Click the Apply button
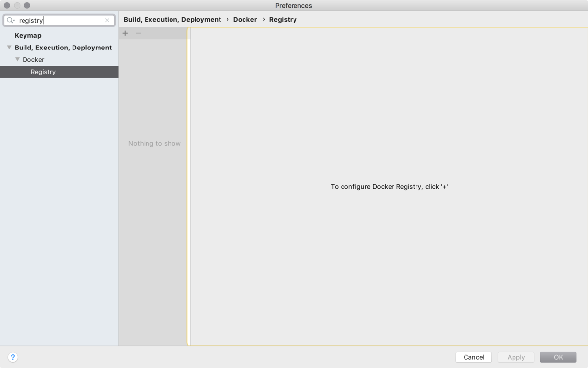This screenshot has width=588, height=368. pos(515,357)
